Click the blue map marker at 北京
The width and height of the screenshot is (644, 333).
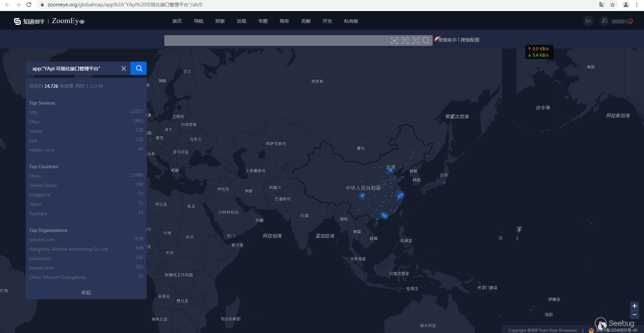tap(390, 170)
